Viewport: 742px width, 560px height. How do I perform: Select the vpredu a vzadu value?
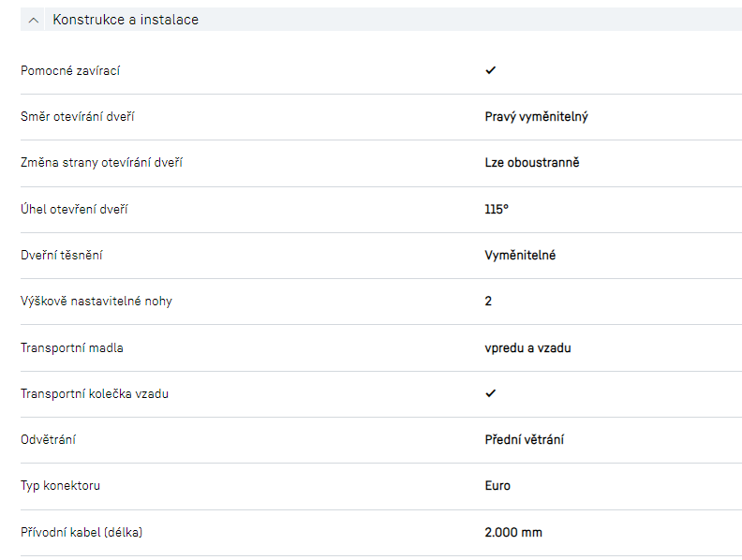tap(527, 347)
